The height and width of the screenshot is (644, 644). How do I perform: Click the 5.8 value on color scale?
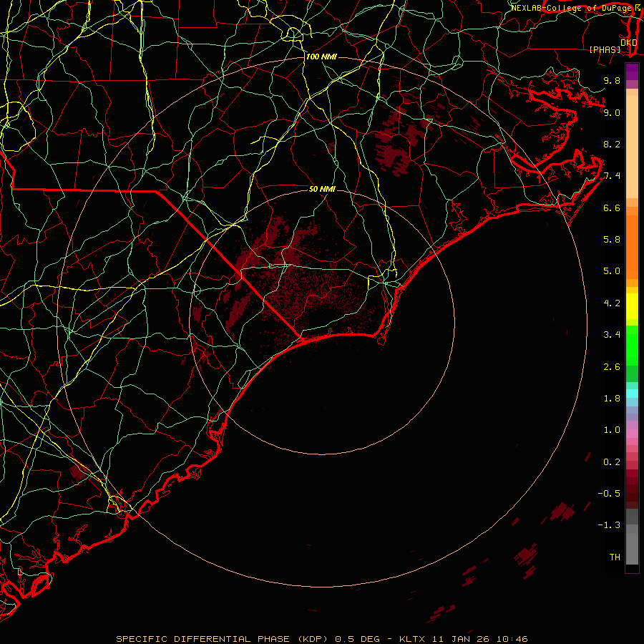pyautogui.click(x=612, y=240)
